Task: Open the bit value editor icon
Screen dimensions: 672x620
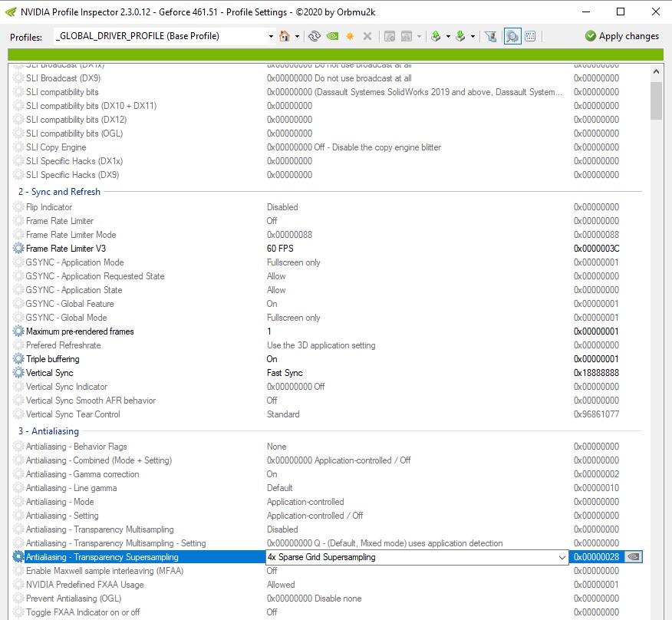Action: click(530, 36)
